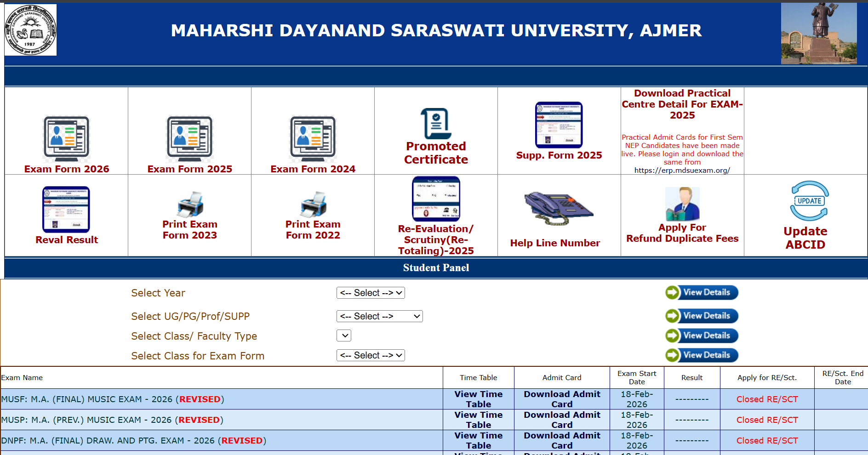Open Exam Form 2026
The height and width of the screenshot is (455, 868).
[x=66, y=138]
